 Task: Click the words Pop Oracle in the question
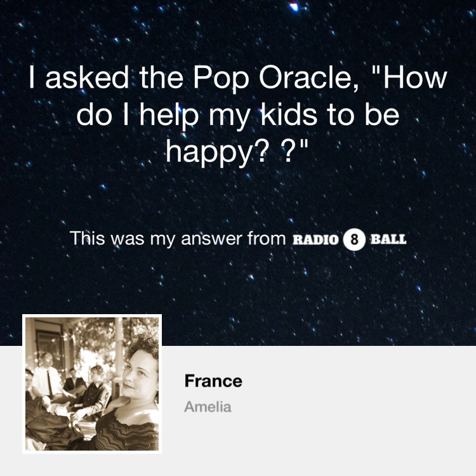click(x=275, y=77)
